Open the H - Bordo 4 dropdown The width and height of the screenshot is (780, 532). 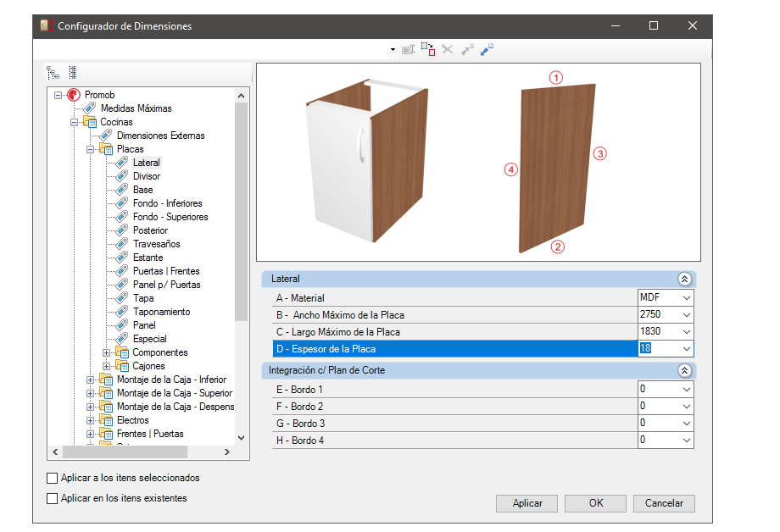(x=687, y=440)
